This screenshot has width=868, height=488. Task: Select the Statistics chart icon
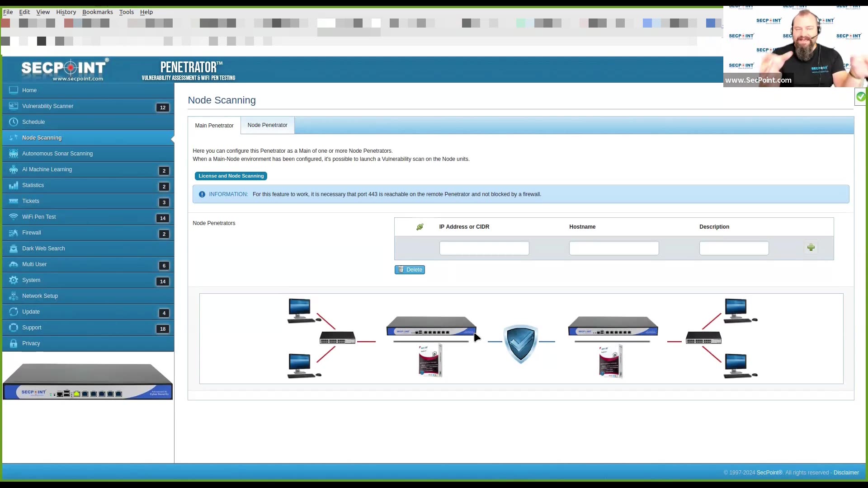[x=14, y=185]
